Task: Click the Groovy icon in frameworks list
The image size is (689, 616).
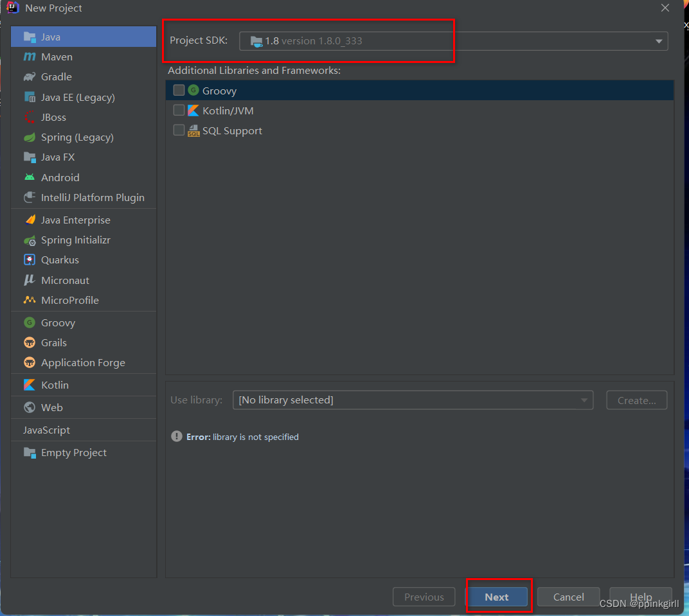Action: tap(193, 91)
